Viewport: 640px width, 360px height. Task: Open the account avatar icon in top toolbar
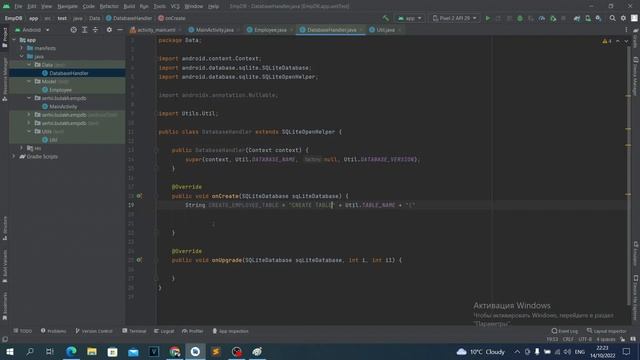[x=634, y=18]
